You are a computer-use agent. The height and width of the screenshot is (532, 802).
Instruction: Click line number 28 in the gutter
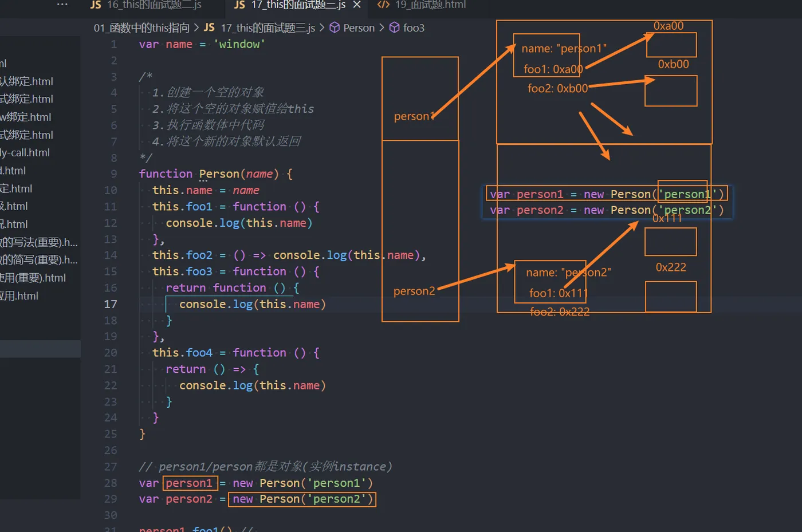pos(111,483)
